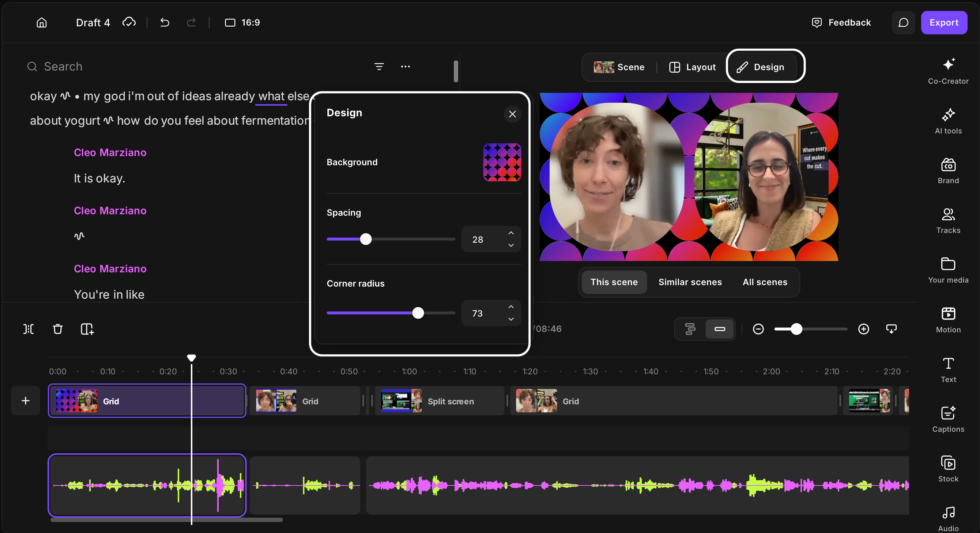Image resolution: width=980 pixels, height=533 pixels.
Task: Click the split clip icon
Action: point(29,329)
